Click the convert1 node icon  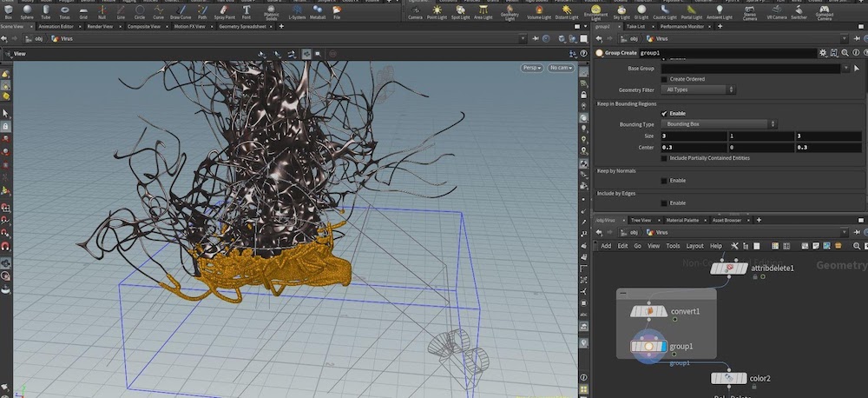(x=648, y=311)
